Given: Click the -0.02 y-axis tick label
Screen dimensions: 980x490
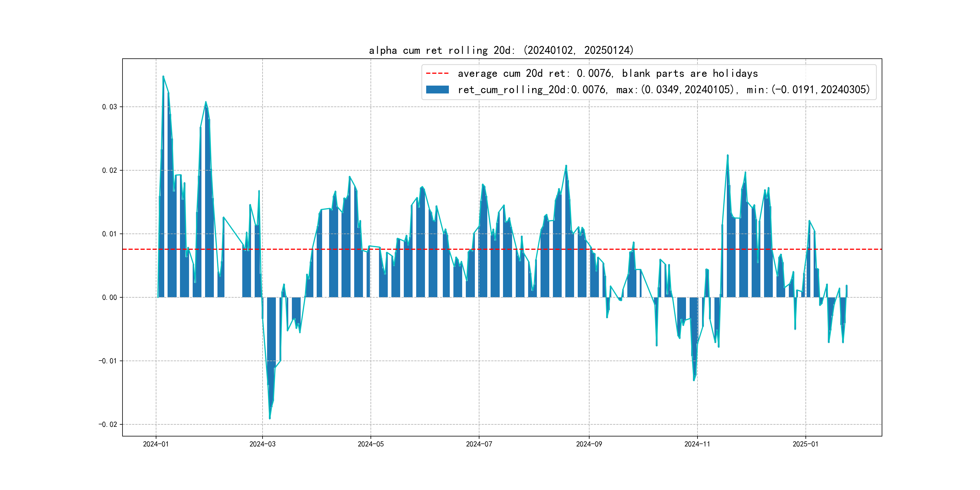Looking at the screenshot, I should 108,425.
